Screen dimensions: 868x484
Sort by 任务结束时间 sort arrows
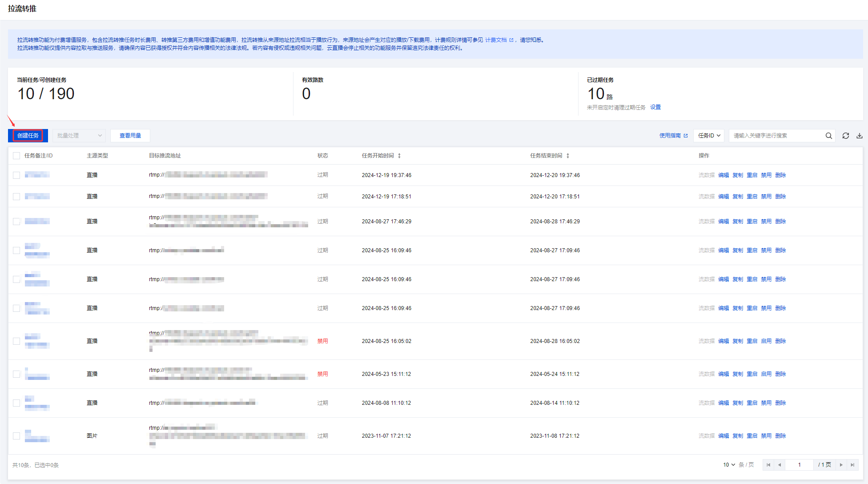tap(568, 156)
